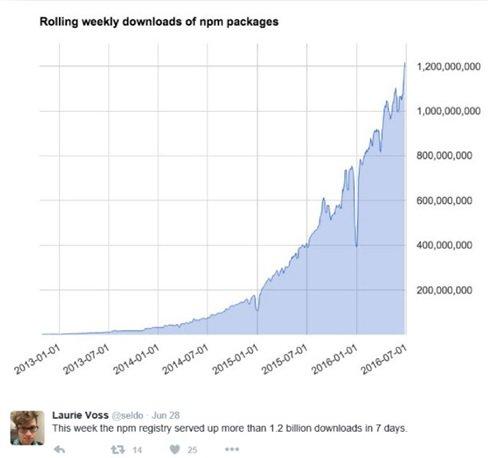Click the retweet count 14
Screen dimensions: 488x458
137,450
